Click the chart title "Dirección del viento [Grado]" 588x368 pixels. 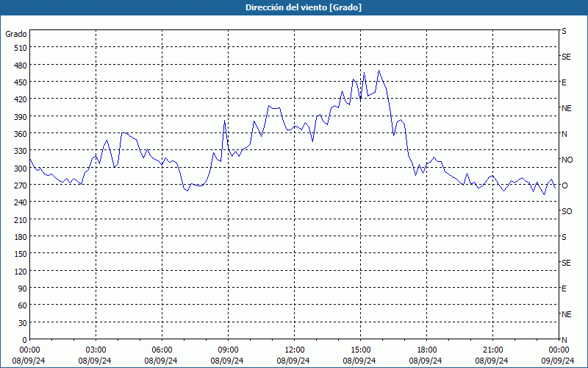tap(304, 7)
